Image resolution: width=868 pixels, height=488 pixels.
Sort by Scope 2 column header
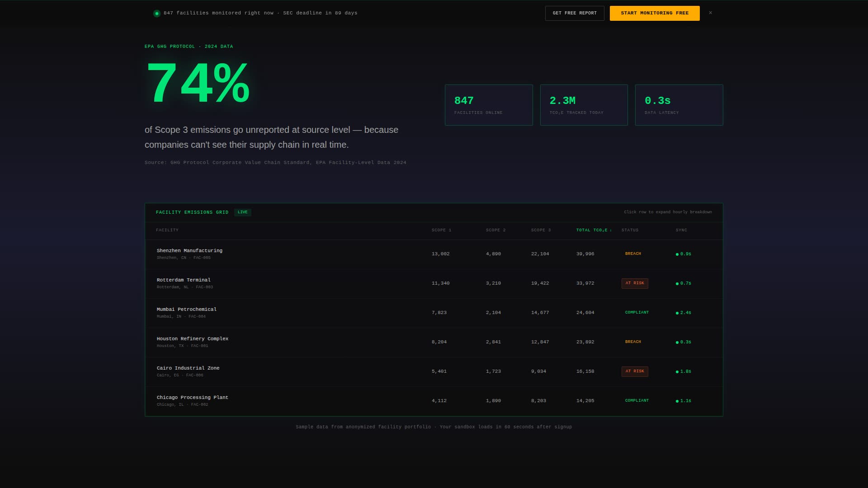(495, 230)
